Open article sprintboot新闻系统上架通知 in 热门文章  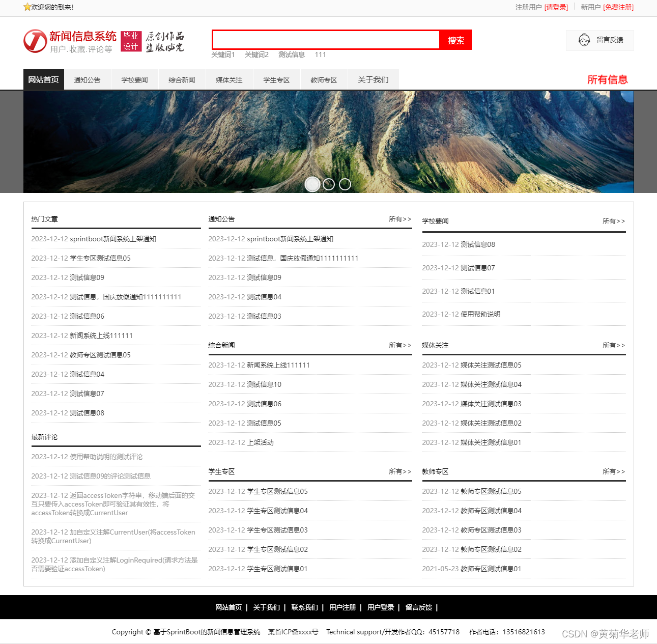[x=113, y=238]
